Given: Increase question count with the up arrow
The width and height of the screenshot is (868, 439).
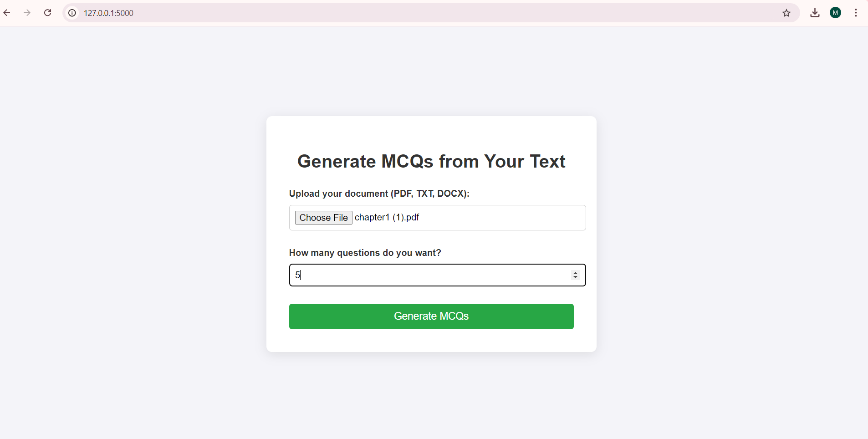Looking at the screenshot, I should 575,272.
